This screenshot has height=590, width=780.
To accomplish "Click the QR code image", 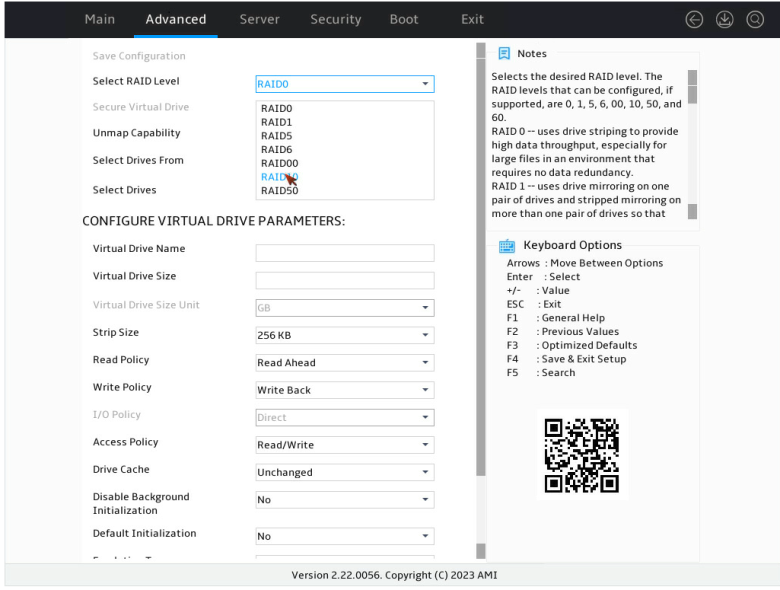I will point(582,455).
